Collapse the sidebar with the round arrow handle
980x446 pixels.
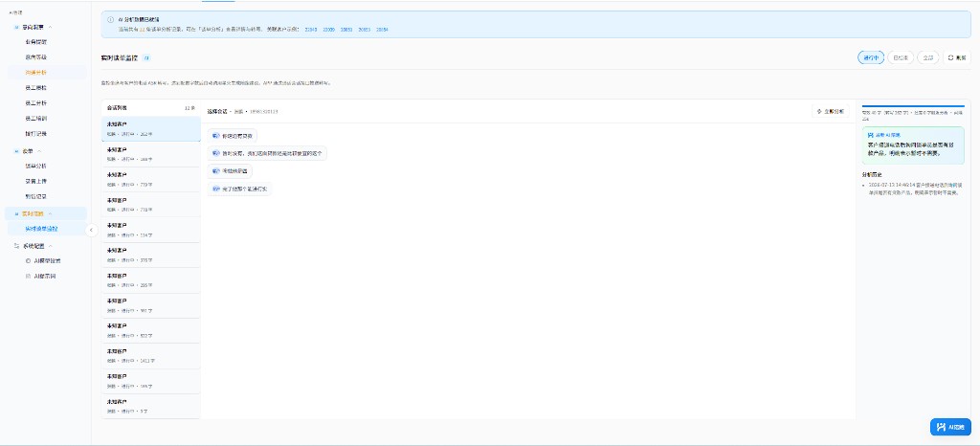click(91, 230)
